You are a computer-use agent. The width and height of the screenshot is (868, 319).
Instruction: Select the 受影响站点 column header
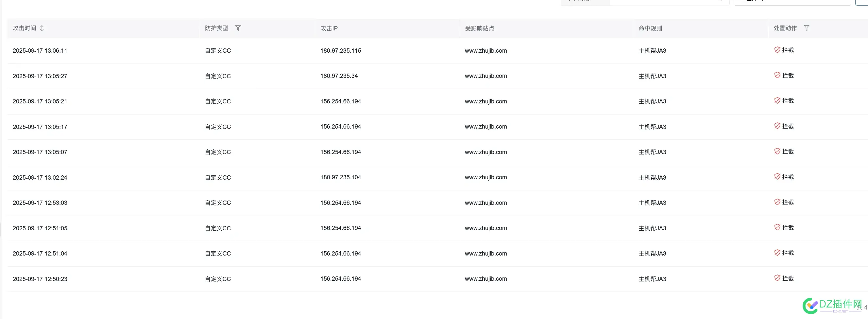pyautogui.click(x=479, y=28)
